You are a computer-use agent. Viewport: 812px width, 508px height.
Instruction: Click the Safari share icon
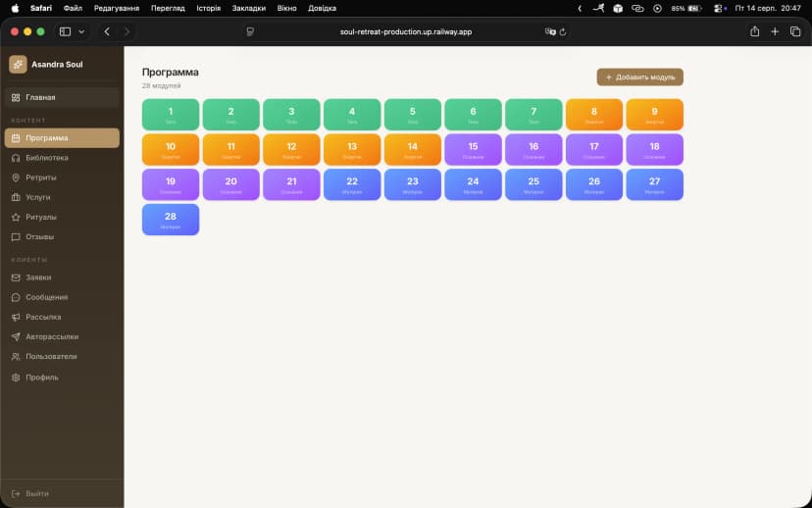[x=754, y=31]
